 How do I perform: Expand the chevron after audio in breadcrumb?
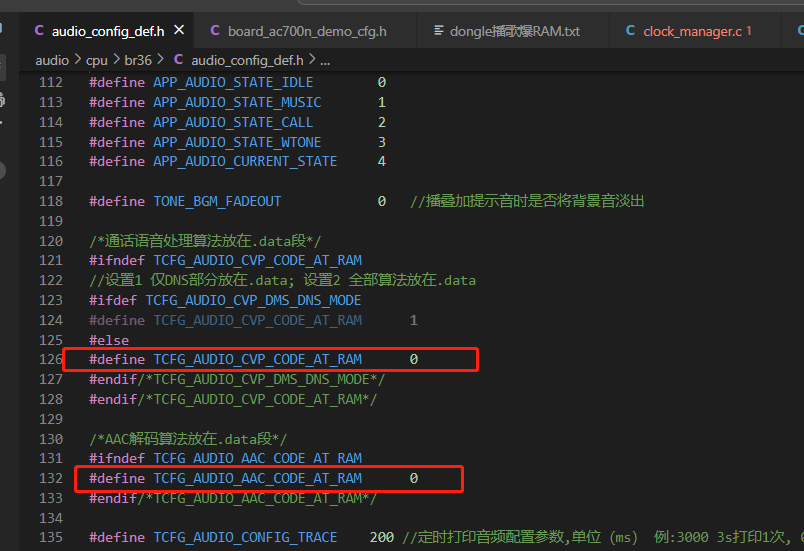(x=77, y=59)
